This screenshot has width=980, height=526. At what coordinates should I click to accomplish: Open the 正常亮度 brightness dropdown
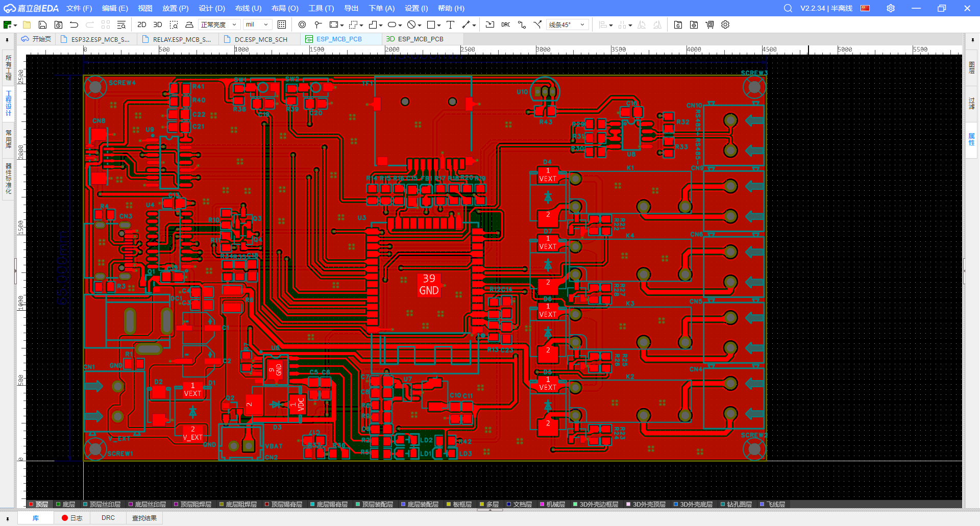(219, 24)
